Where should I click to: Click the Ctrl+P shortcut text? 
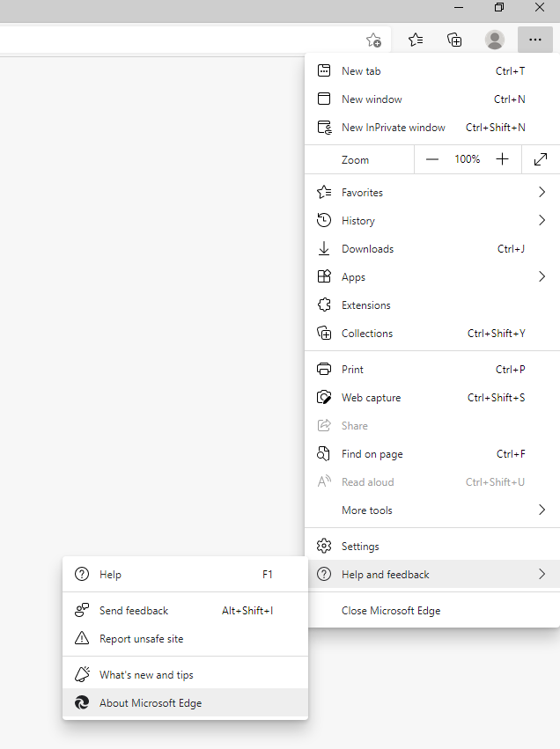[510, 369]
